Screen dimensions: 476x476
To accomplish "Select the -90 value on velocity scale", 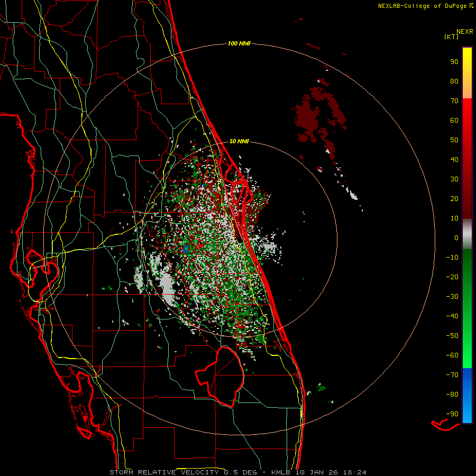I will [452, 414].
